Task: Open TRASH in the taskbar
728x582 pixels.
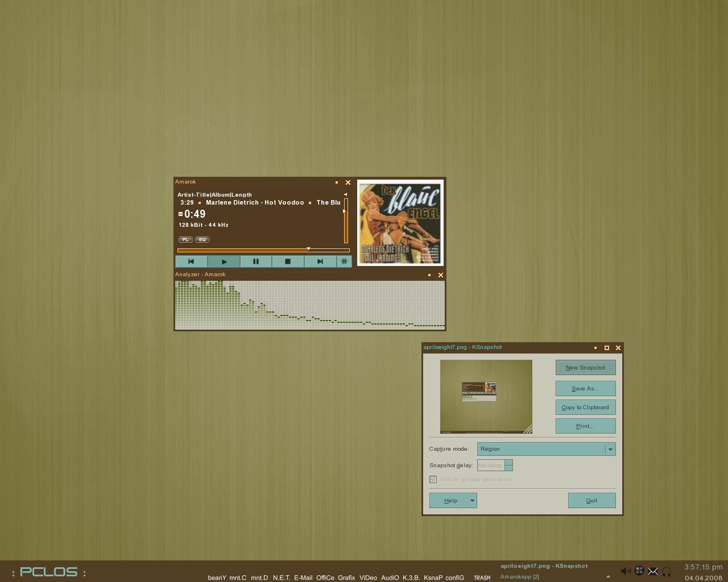Action: (x=482, y=577)
